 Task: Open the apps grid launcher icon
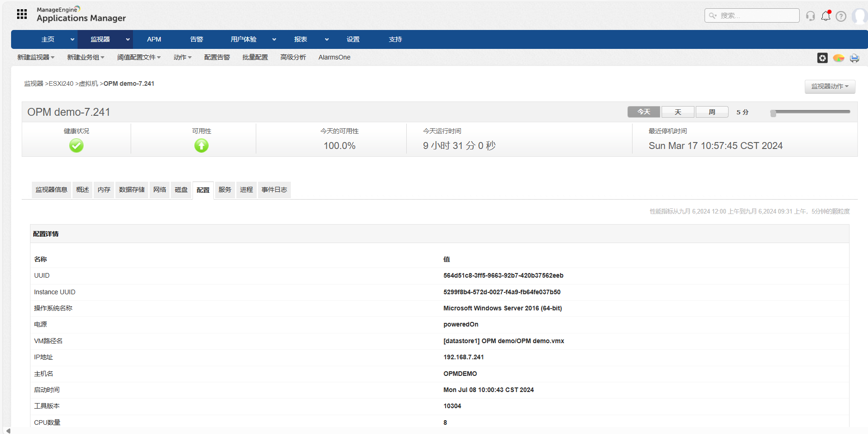[22, 14]
